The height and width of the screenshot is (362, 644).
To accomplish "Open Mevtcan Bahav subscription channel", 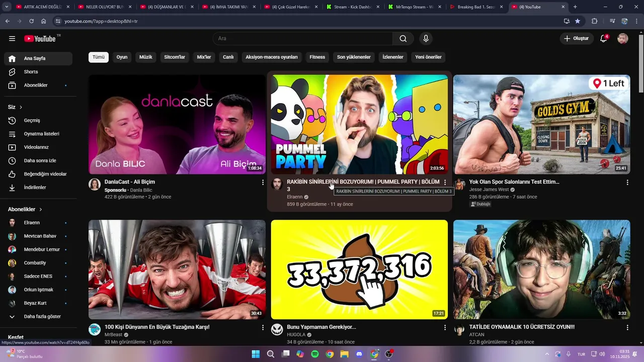I will click(x=38, y=236).
